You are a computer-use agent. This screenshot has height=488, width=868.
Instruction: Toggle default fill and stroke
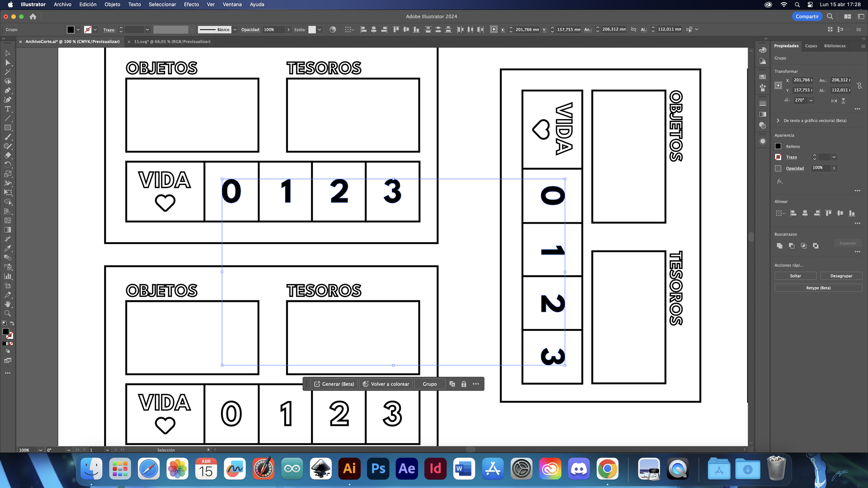click(x=4, y=323)
